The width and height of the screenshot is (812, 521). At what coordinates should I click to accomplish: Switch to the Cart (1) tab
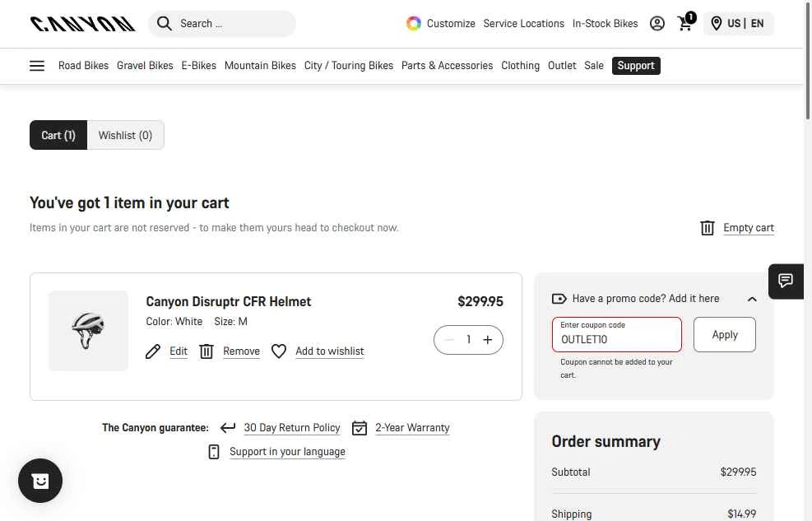58,135
